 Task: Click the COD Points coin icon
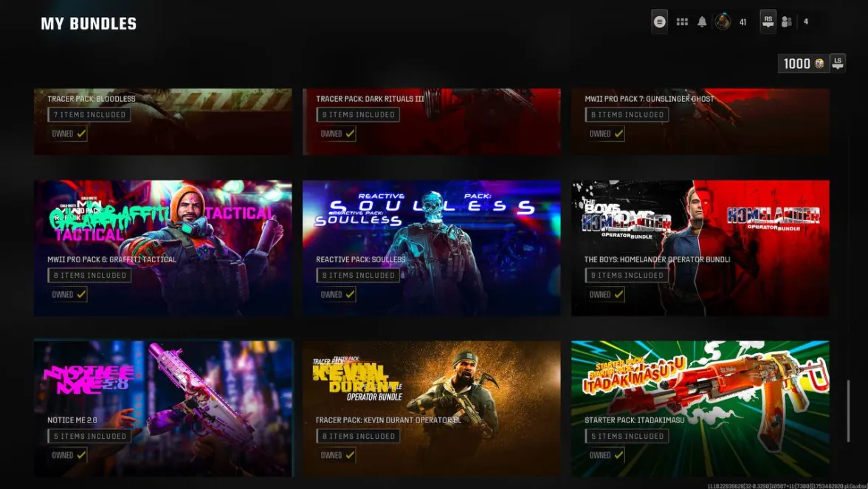click(x=819, y=64)
